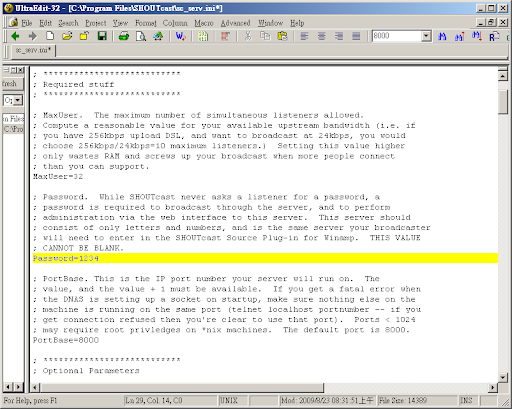Click the UltraEdit icon beside File menu
The image size is (512, 409).
[14, 22]
